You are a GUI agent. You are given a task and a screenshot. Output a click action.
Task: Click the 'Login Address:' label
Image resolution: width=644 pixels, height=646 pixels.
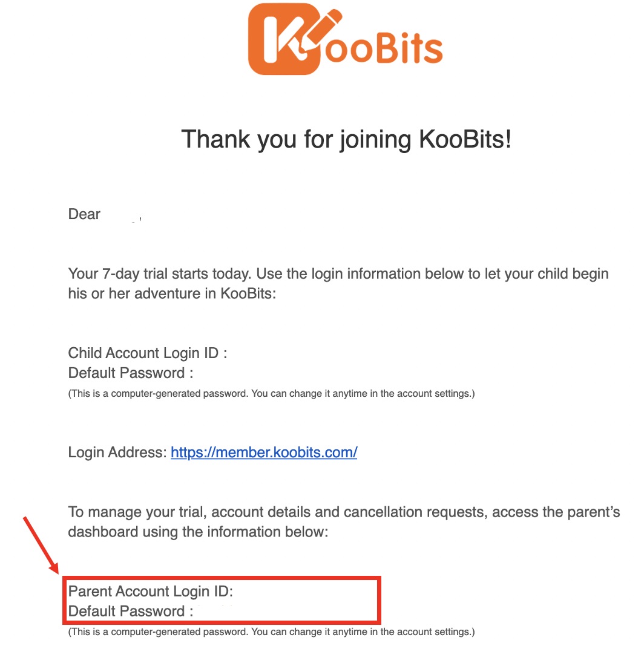[117, 452]
